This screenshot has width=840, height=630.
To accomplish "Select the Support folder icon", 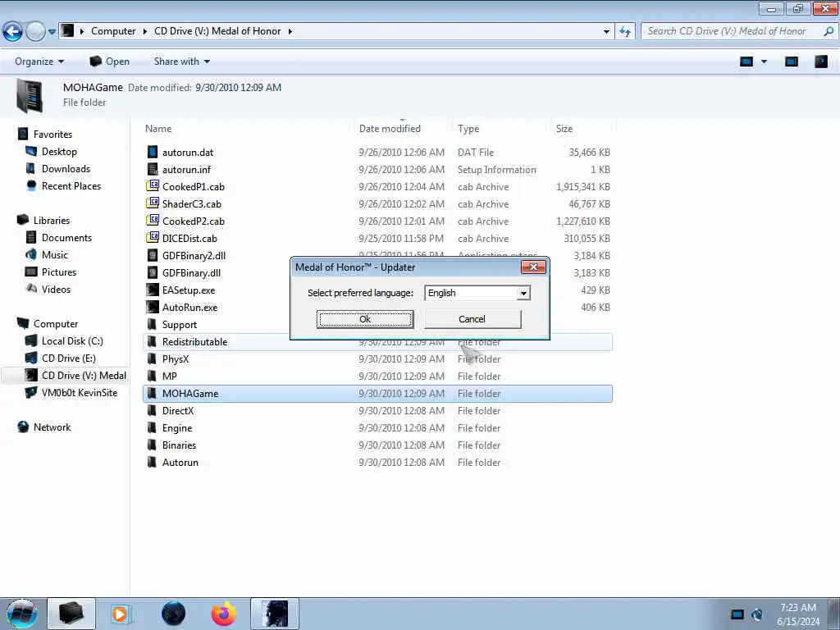I will click(x=153, y=324).
